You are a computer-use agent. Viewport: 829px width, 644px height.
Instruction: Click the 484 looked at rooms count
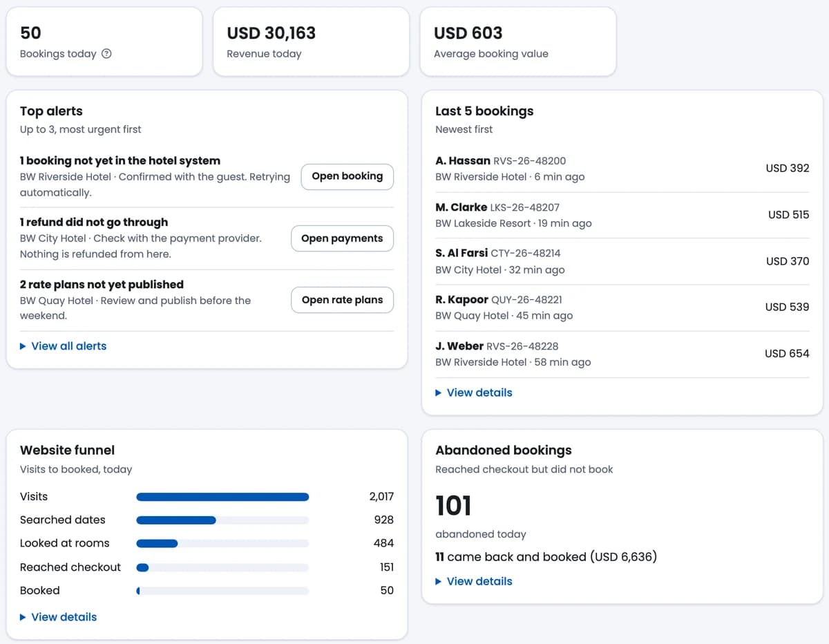click(384, 543)
